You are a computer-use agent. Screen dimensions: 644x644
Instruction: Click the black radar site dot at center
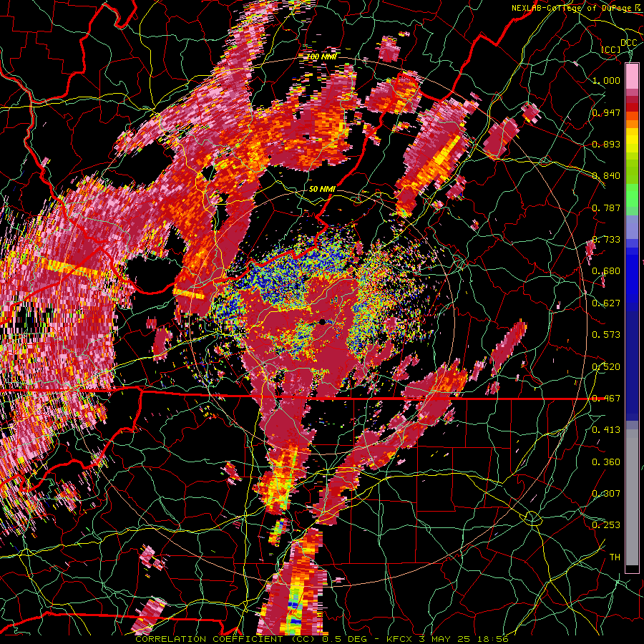323,322
